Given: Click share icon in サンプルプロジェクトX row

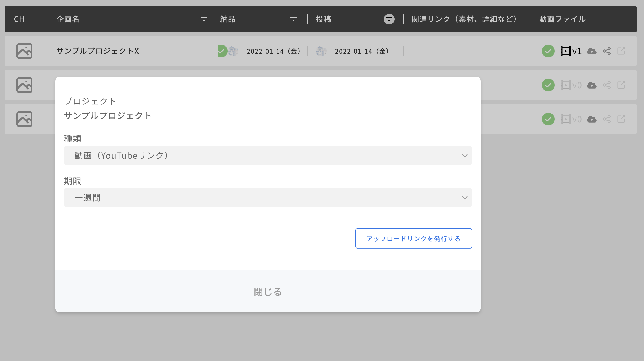Looking at the screenshot, I should click(x=607, y=51).
